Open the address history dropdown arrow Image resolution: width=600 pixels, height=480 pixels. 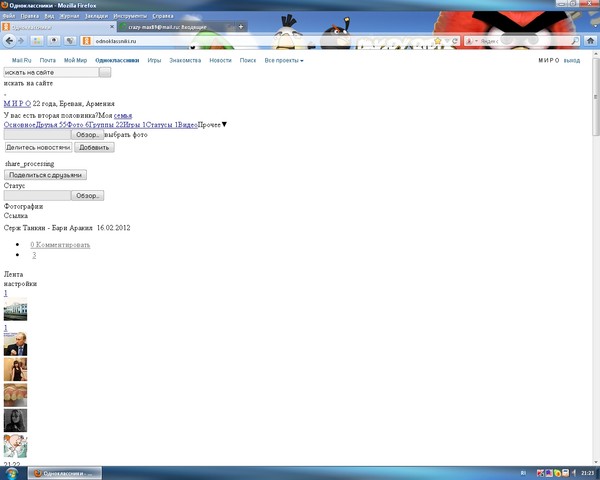tap(447, 41)
